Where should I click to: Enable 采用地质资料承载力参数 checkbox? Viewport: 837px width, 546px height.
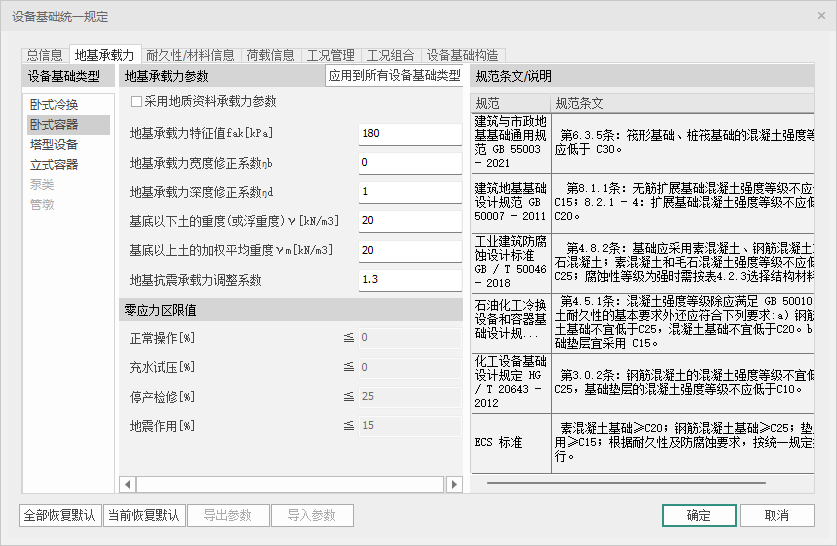tap(137, 101)
